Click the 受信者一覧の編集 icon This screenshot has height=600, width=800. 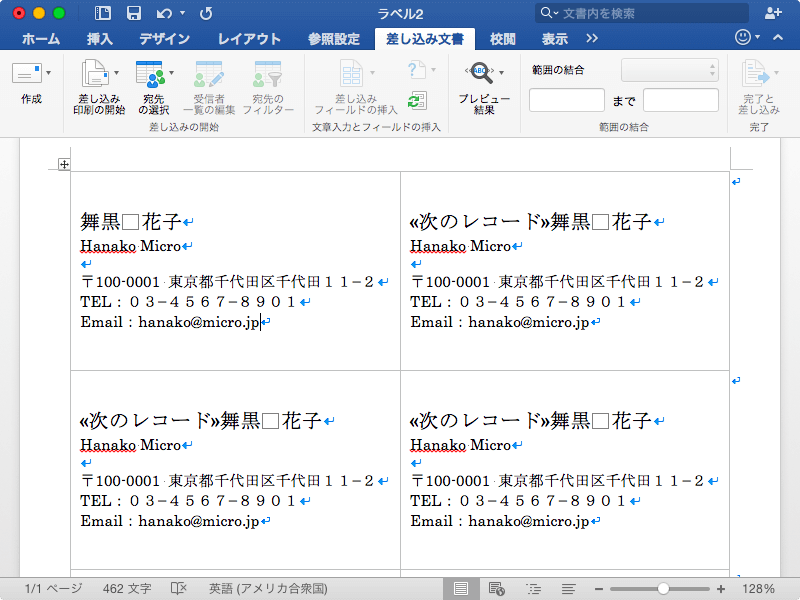209,74
